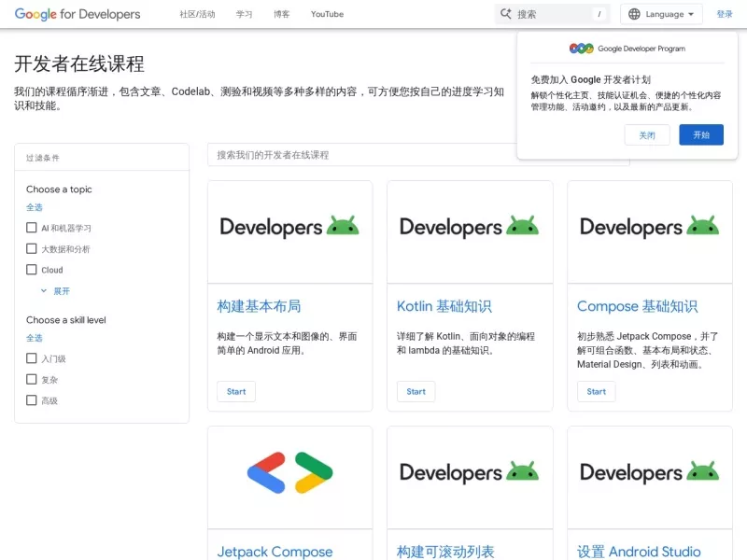Open the 设置 Android Studio card thumbnail

coord(650,478)
